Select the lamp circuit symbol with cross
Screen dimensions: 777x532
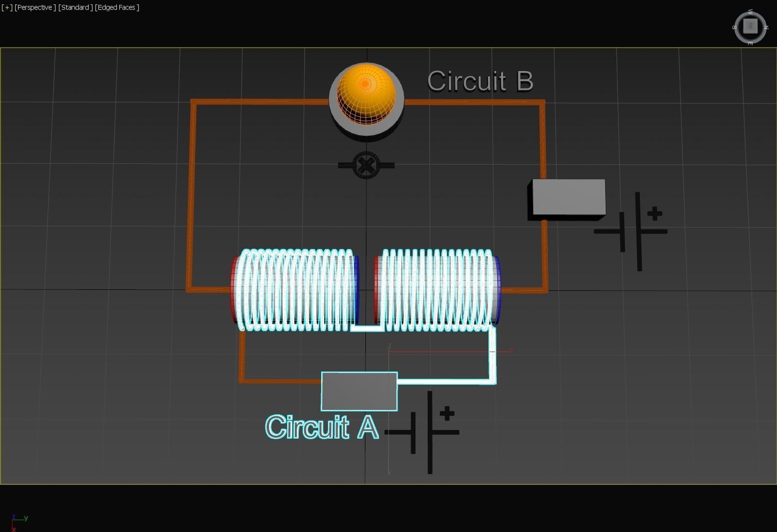tap(366, 165)
